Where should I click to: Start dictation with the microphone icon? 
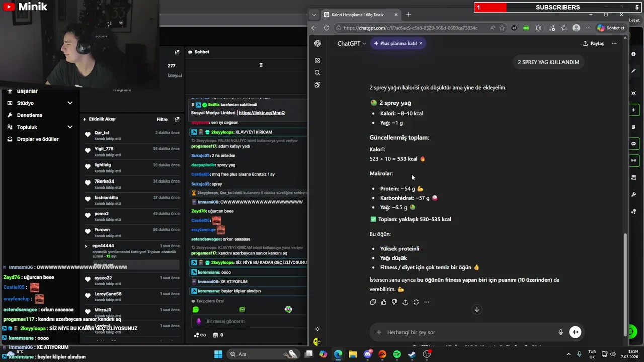(561, 332)
